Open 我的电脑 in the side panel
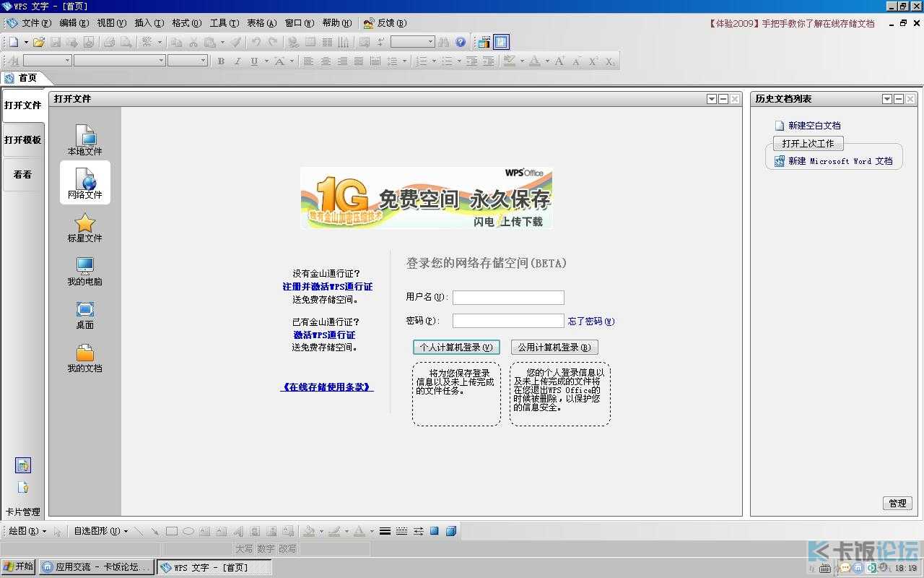This screenshot has width=924, height=578. [85, 271]
